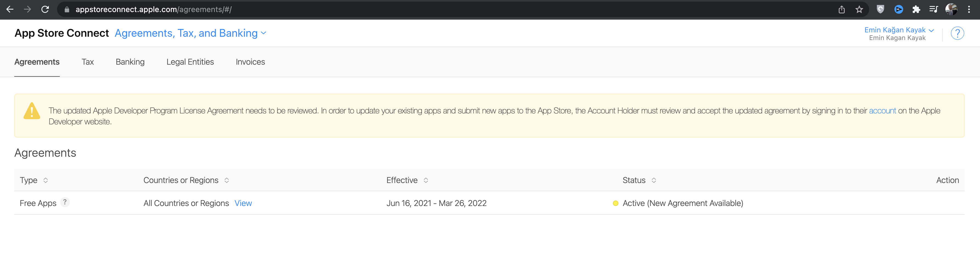Viewport: 980px width, 263px height.
Task: Open the media control playlist icon
Action: [933, 10]
